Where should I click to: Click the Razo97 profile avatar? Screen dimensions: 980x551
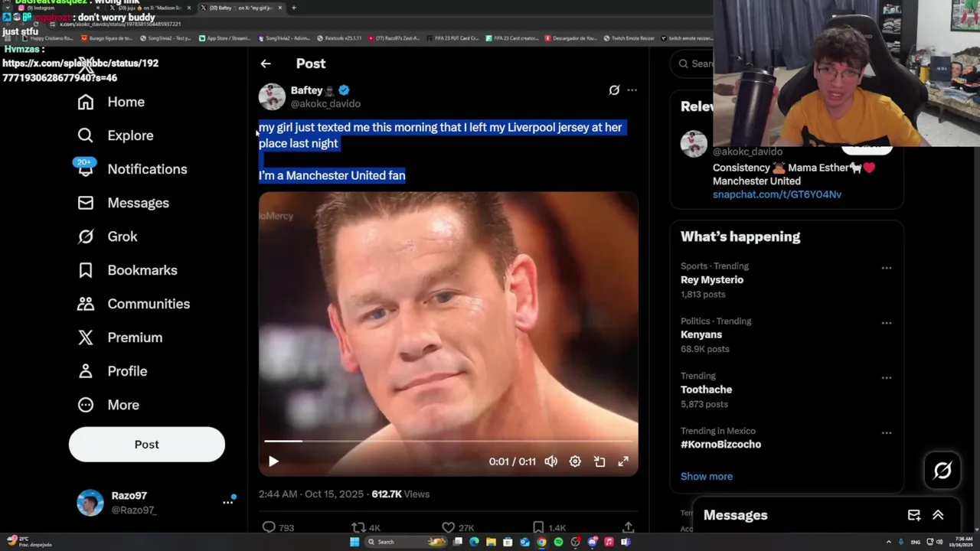click(x=90, y=503)
